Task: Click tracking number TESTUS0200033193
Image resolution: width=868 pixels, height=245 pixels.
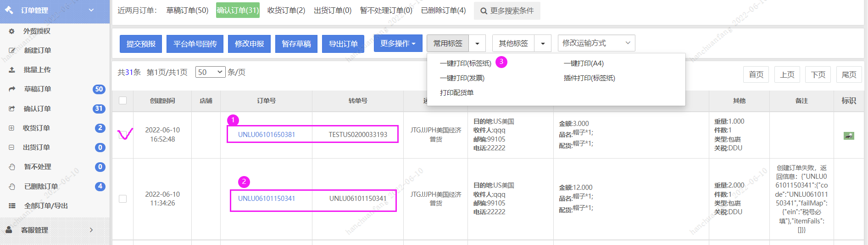Action: coord(358,135)
